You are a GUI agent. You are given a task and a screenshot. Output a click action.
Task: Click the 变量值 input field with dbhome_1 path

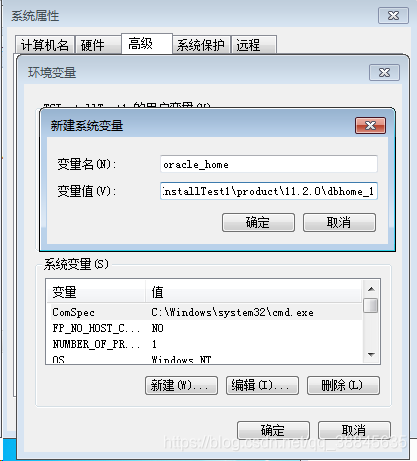269,191
